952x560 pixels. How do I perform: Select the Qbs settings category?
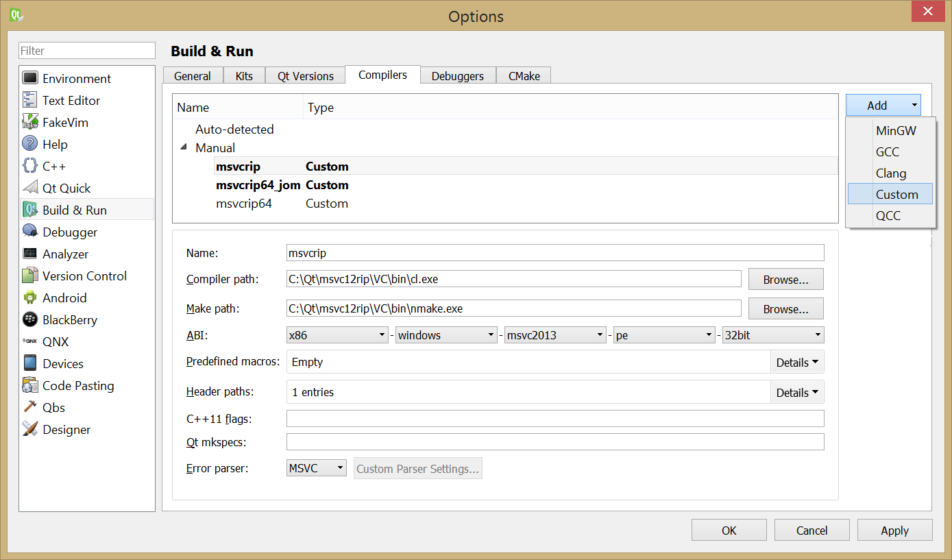(86, 407)
